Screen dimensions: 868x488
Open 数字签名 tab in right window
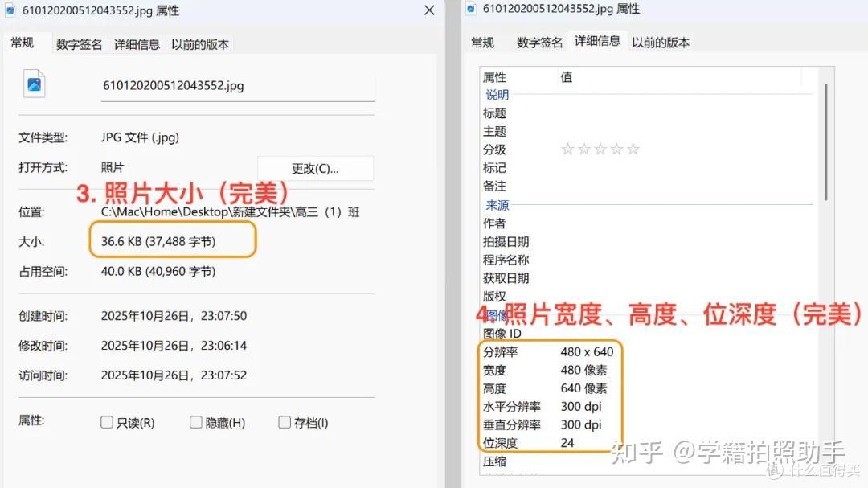tap(540, 42)
